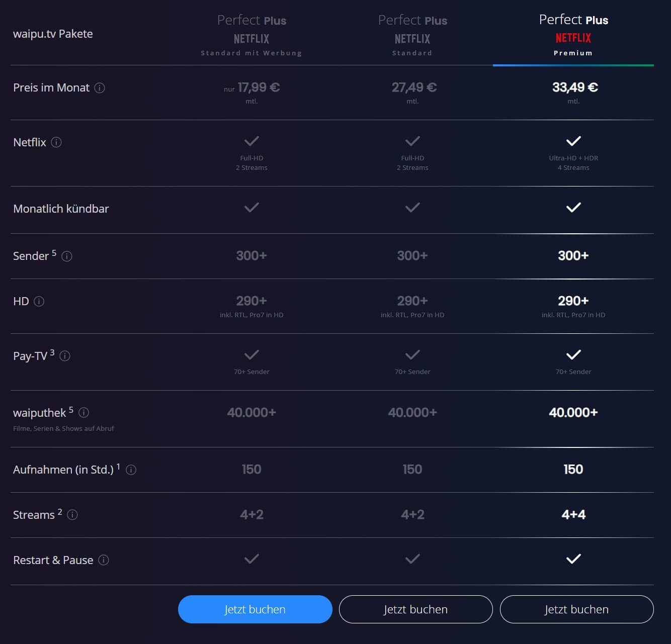Screen dimensions: 671x644
Task: Click Jetzt buchen for Netflix Premium plan
Action: tap(576, 609)
